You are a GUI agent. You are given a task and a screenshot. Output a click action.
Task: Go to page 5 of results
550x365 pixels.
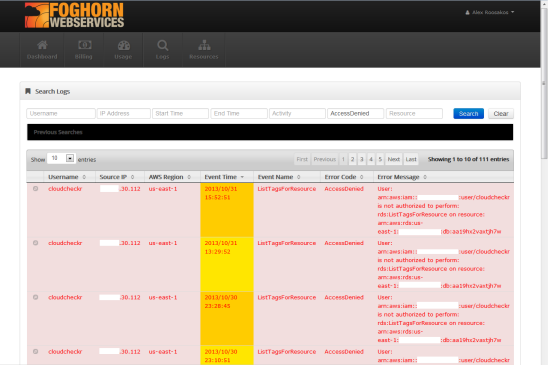[x=380, y=159]
